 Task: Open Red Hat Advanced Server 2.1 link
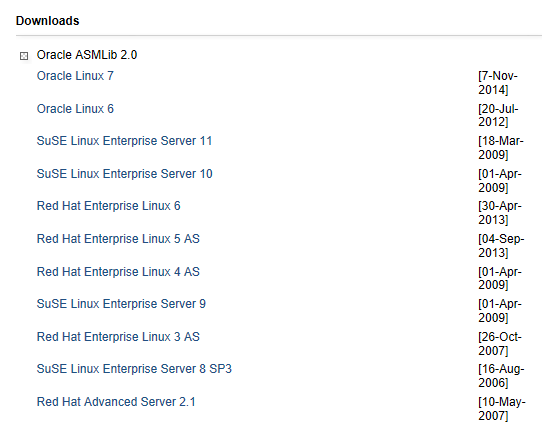[116, 401]
